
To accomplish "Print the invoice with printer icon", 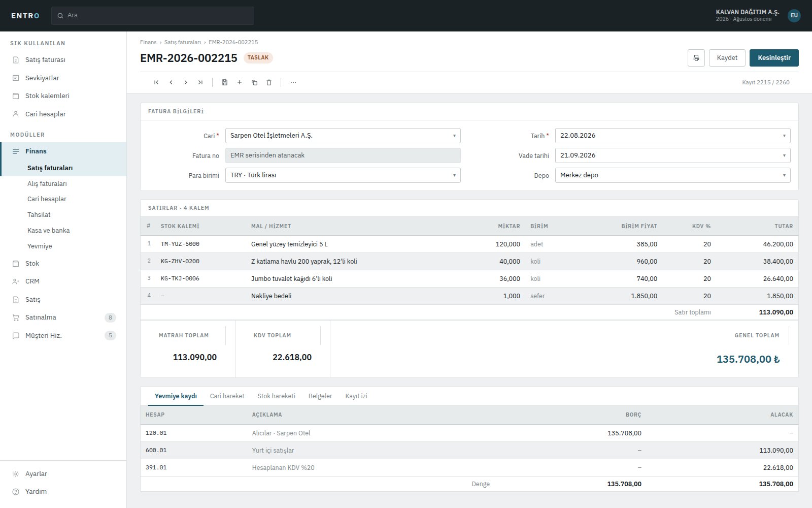I will point(696,58).
